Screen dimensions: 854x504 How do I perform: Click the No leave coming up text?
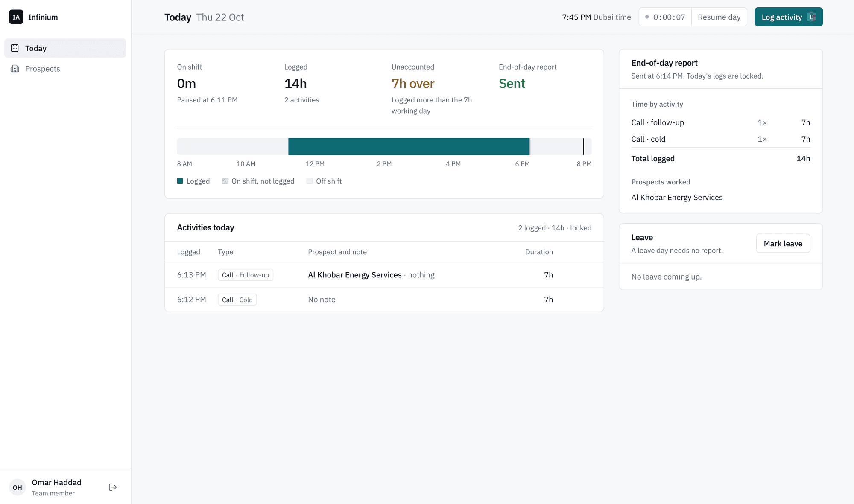[x=666, y=277]
